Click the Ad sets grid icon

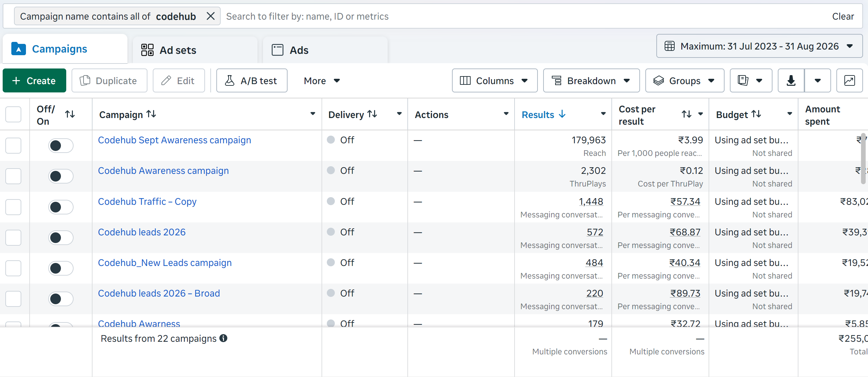click(147, 50)
